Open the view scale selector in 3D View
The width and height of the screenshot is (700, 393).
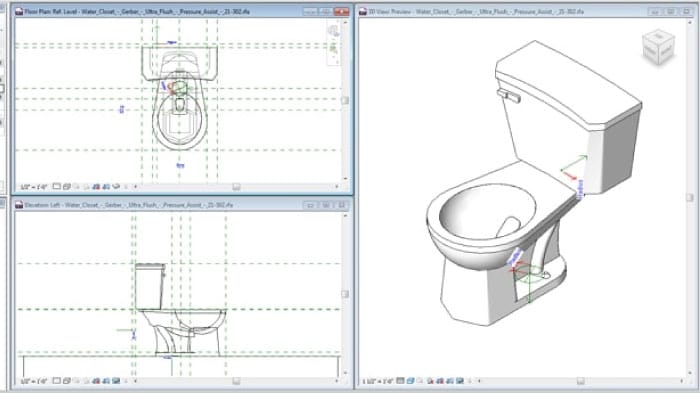click(x=378, y=381)
